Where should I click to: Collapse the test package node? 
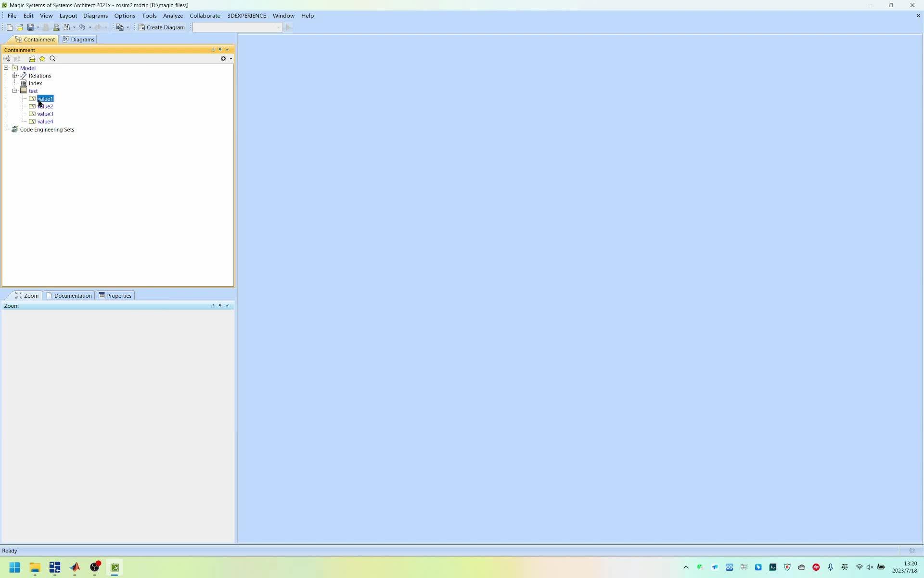click(15, 91)
